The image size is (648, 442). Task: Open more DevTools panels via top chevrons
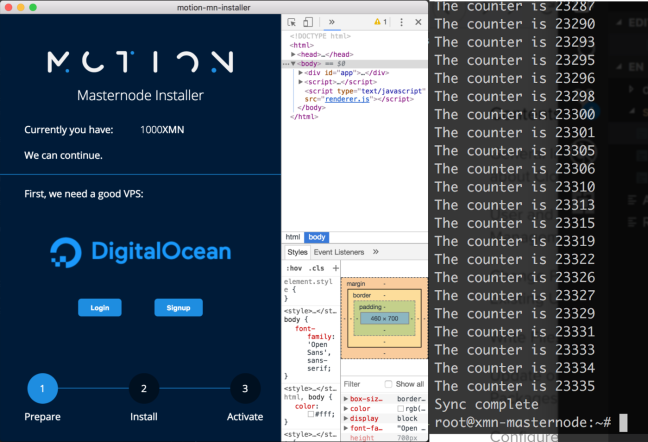click(x=331, y=22)
